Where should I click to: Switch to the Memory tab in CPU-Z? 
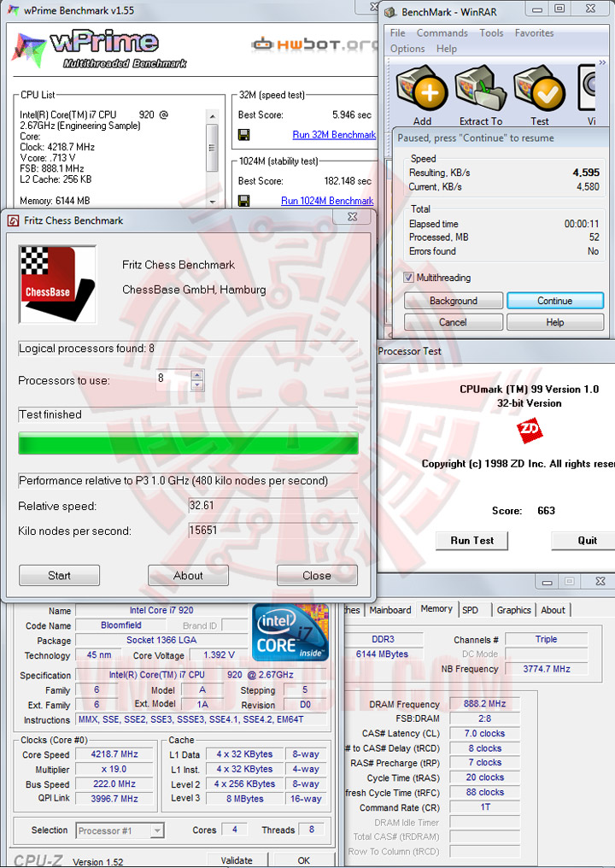tap(436, 609)
